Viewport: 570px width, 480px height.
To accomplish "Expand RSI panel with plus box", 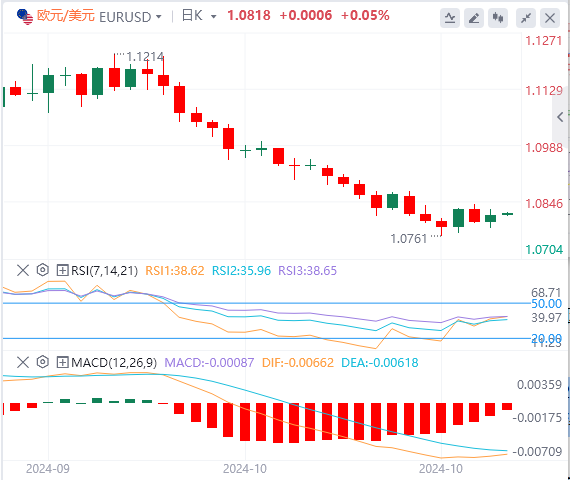I will coord(63,270).
